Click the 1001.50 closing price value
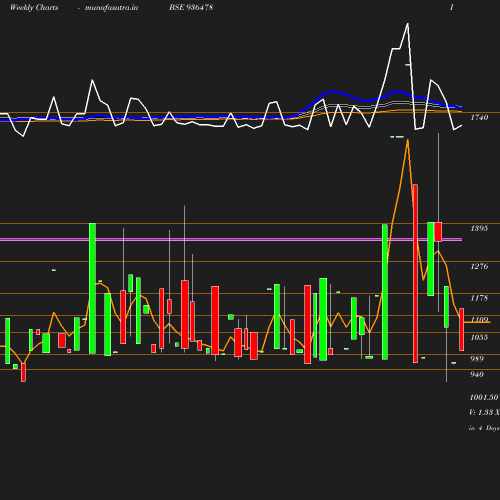 [484, 397]
